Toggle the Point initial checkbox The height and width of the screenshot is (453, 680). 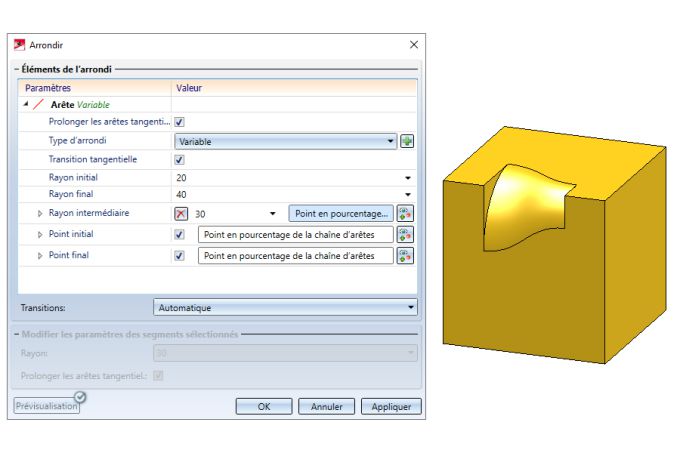coord(180,234)
